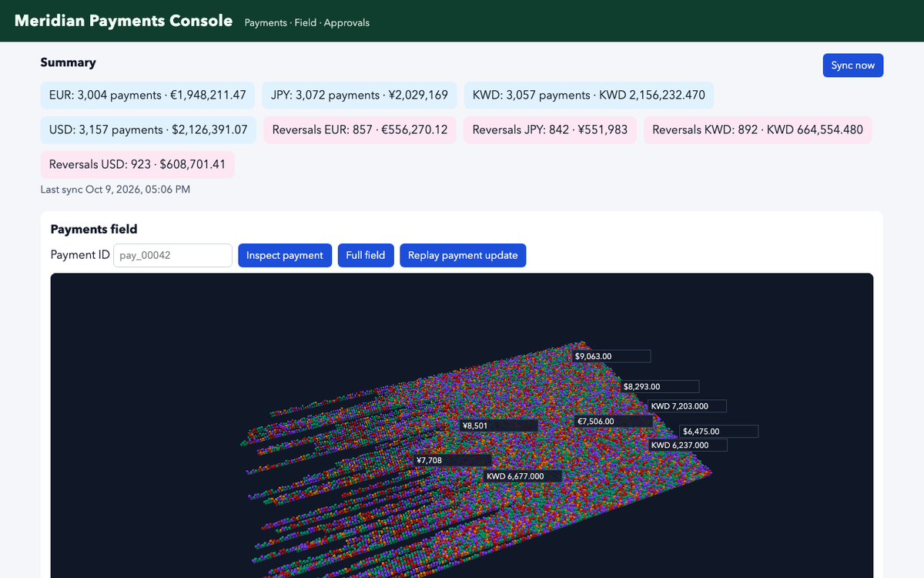Click the KWD 6,237.000 field label
The width and height of the screenshot is (924, 578).
[x=688, y=445]
